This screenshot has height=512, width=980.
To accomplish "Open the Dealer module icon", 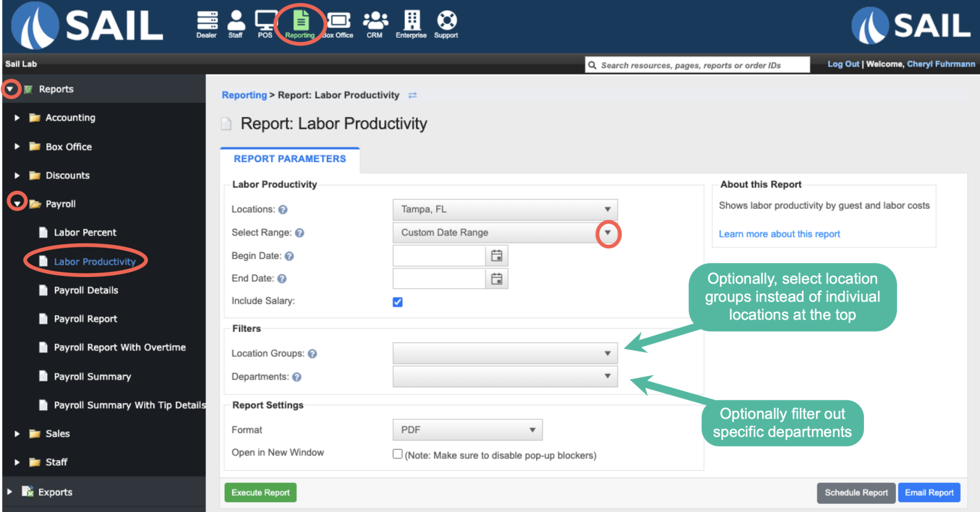I will click(x=206, y=24).
